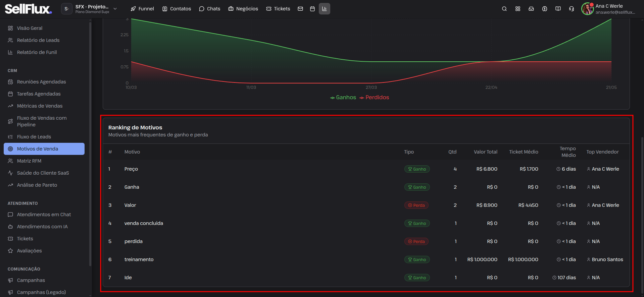Click Ana C Werle profile avatar
Screen dimensions: 644x297
tap(588, 9)
